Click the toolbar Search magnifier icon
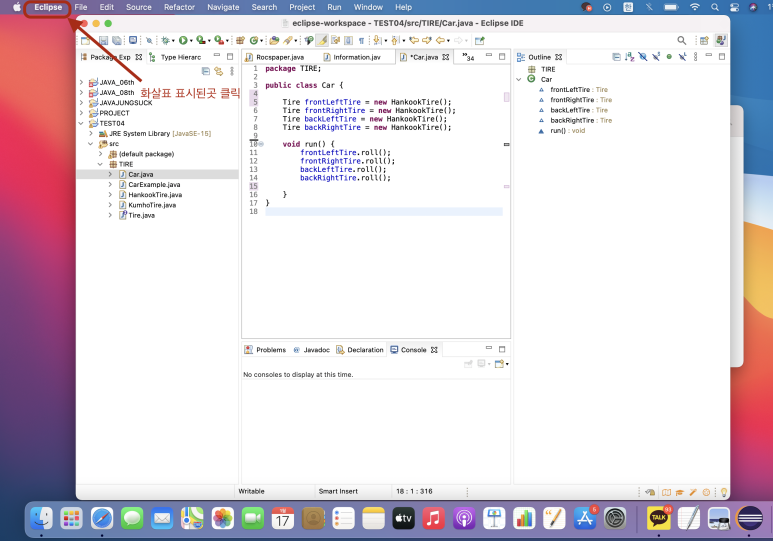 point(681,40)
